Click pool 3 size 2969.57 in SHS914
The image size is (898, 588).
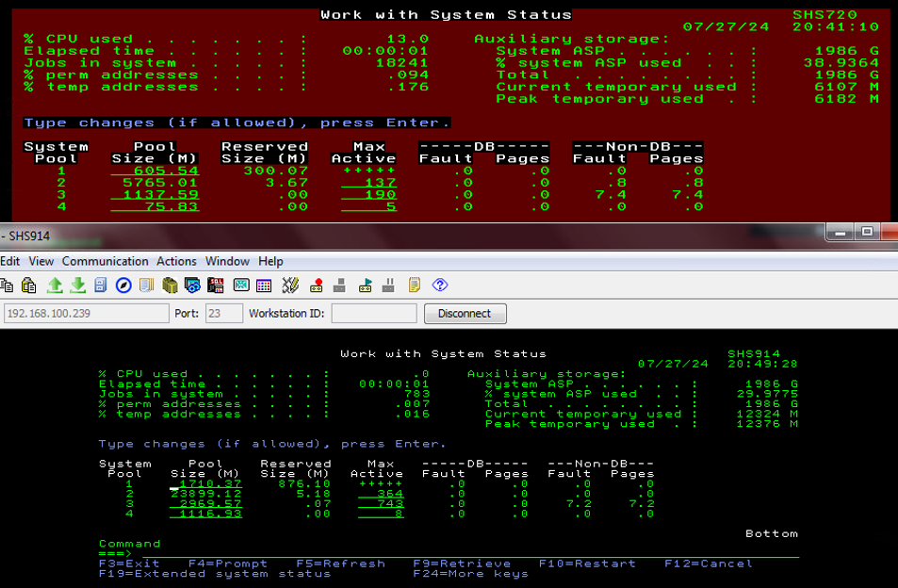[206, 504]
